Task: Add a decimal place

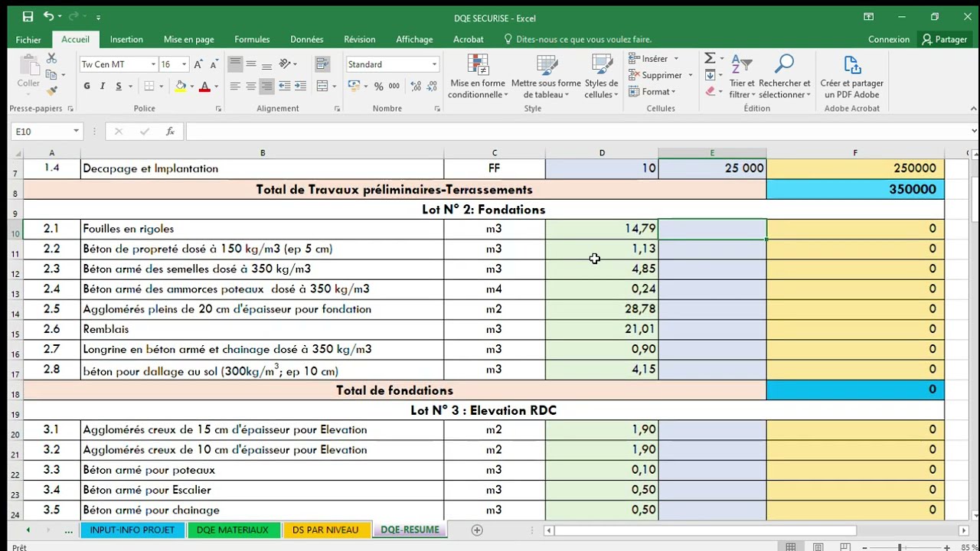Action: [414, 86]
